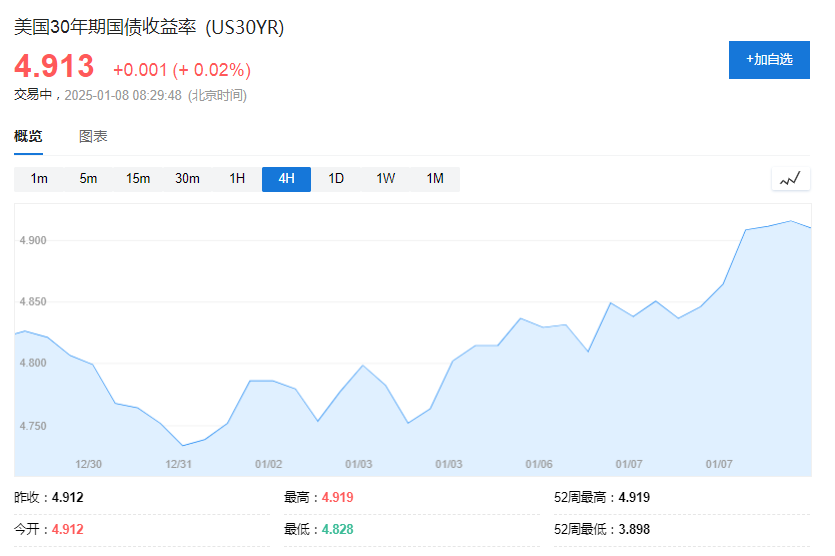Select the 1M monthly interval
835x556 pixels.
pyautogui.click(x=435, y=179)
